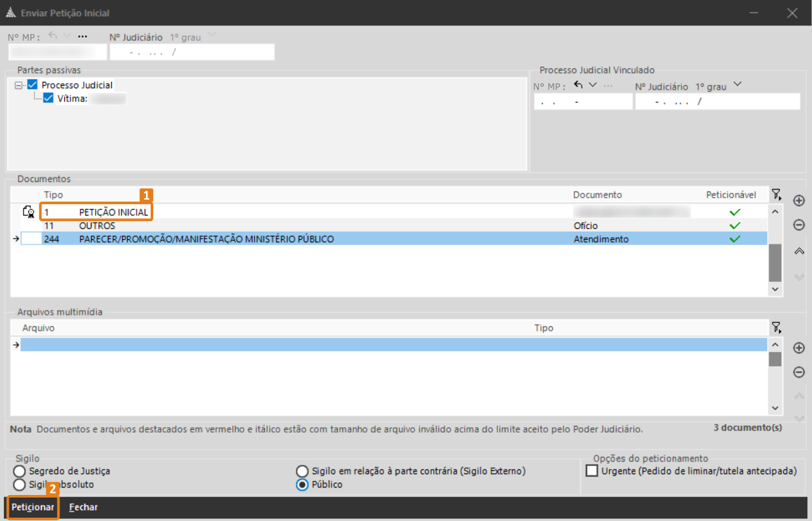Uncheck the Processo Judicial checkbox
812x521 pixels.
click(33, 85)
